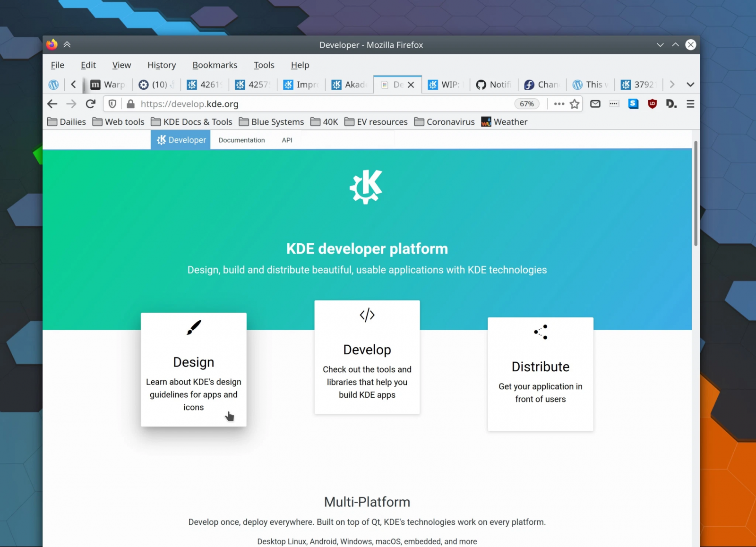Open the Develop card
Screen dimensions: 756x547
point(367,357)
